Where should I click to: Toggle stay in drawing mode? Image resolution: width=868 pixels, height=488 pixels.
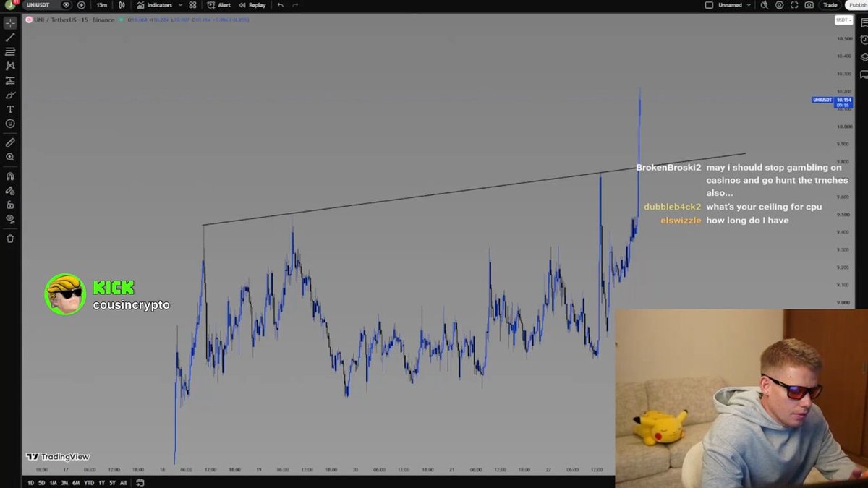coord(10,191)
